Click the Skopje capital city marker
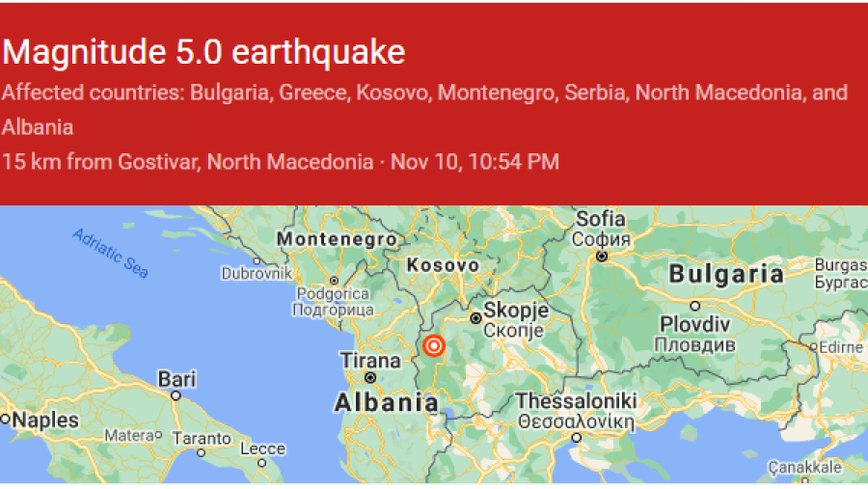The width and height of the screenshot is (868, 489). (475, 318)
